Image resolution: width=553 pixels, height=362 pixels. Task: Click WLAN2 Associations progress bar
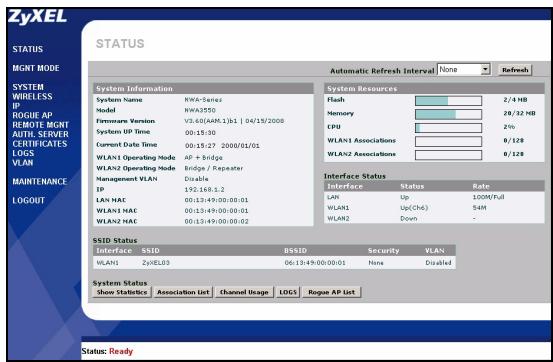tap(448, 155)
